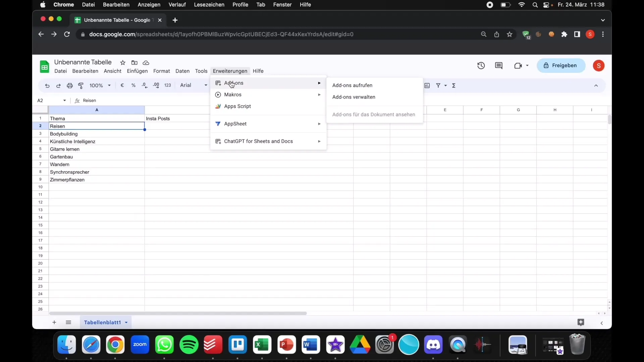Viewport: 644px width, 362px height.
Task: Open the Datei menu in Sheets
Action: 61,71
